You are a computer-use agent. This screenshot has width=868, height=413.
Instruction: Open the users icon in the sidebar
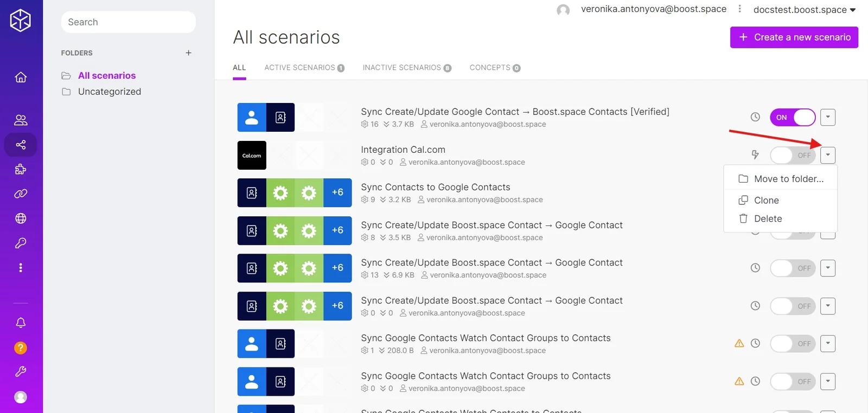21,120
